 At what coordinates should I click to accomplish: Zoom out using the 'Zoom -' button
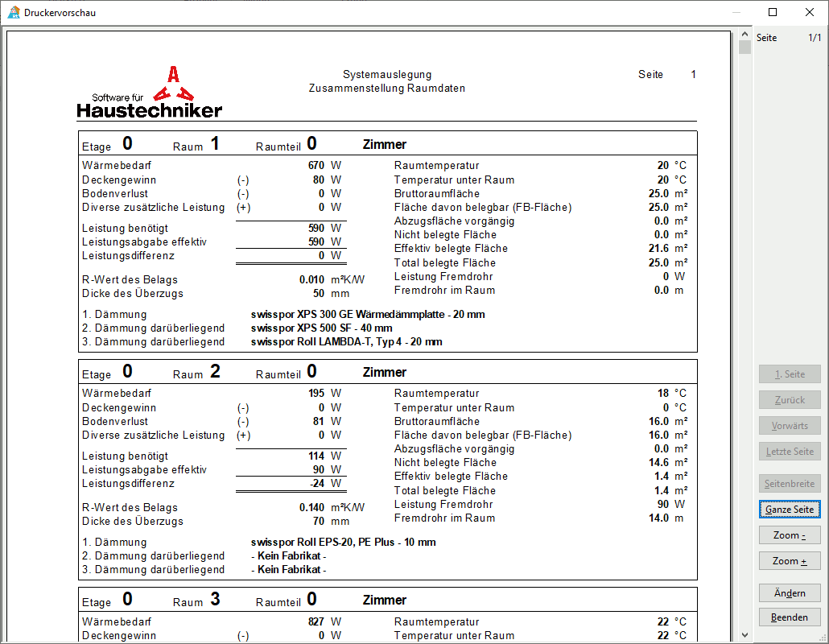[790, 535]
